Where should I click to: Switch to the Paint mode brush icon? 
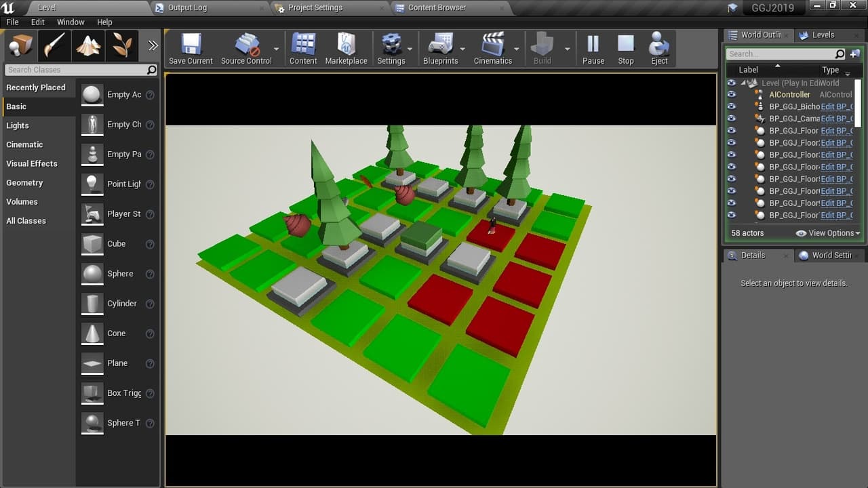[x=54, y=46]
